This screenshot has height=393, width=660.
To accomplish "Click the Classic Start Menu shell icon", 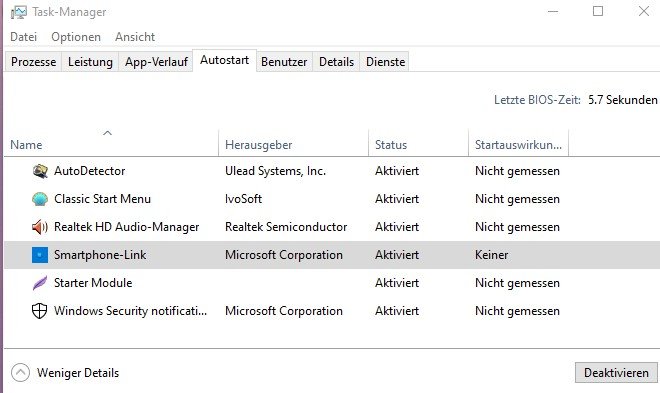I will (40, 199).
